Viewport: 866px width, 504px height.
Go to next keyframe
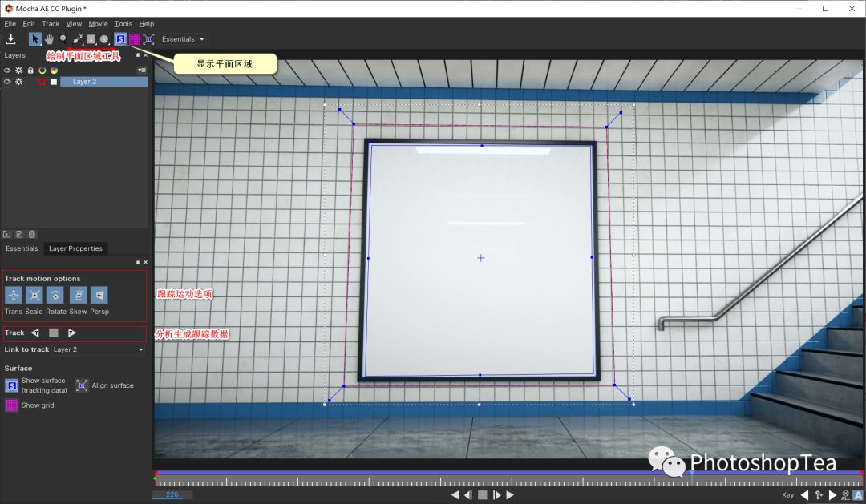point(832,495)
